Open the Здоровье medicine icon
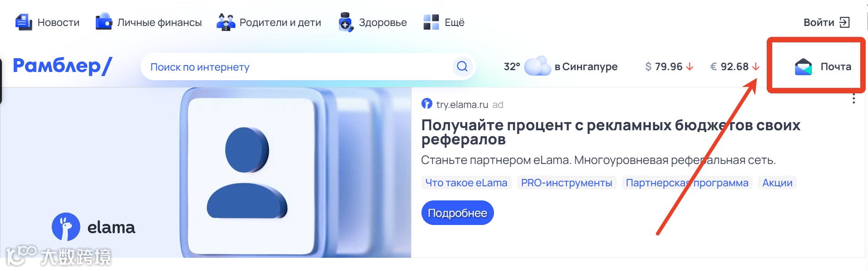This screenshot has width=868, height=271. coord(346,22)
